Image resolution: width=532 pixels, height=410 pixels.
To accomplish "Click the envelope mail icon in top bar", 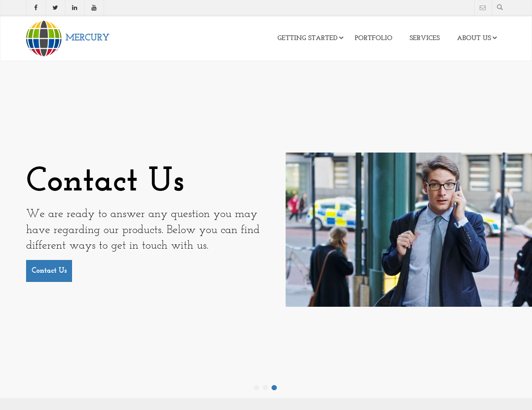I will coord(483,8).
